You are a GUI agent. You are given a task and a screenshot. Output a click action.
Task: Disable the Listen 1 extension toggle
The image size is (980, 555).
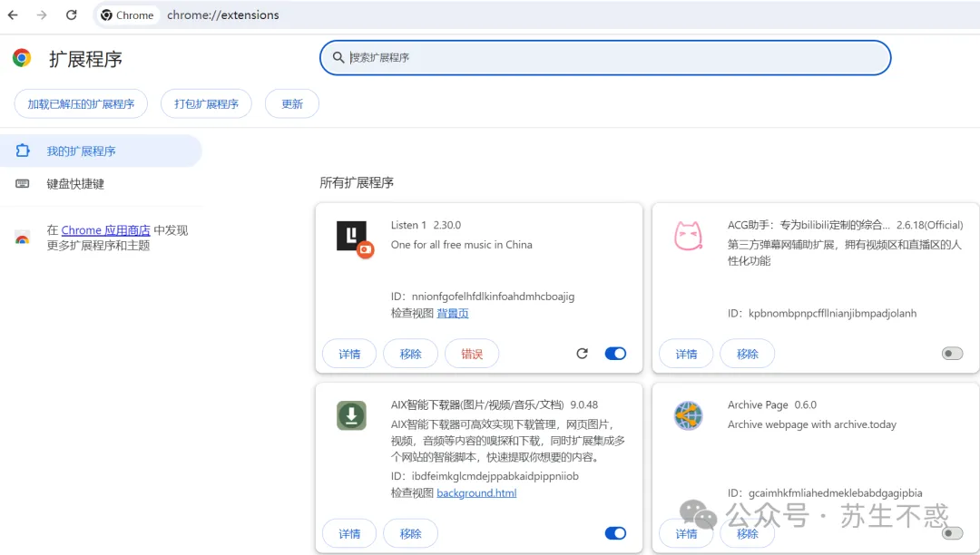point(615,354)
